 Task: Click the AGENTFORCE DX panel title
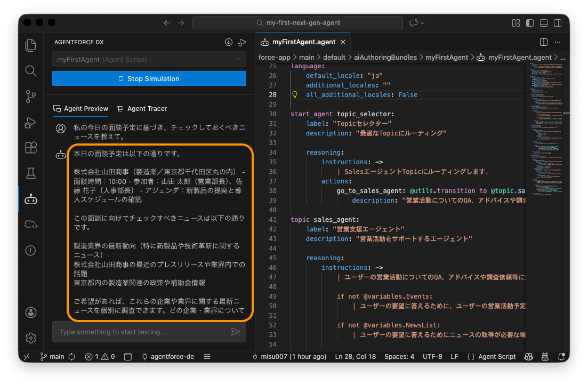coord(79,42)
